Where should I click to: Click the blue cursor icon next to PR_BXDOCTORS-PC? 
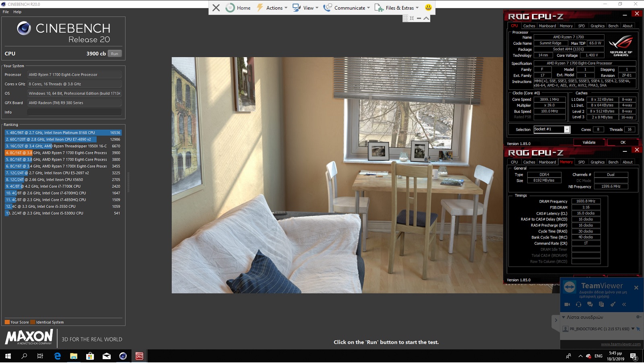click(638, 329)
